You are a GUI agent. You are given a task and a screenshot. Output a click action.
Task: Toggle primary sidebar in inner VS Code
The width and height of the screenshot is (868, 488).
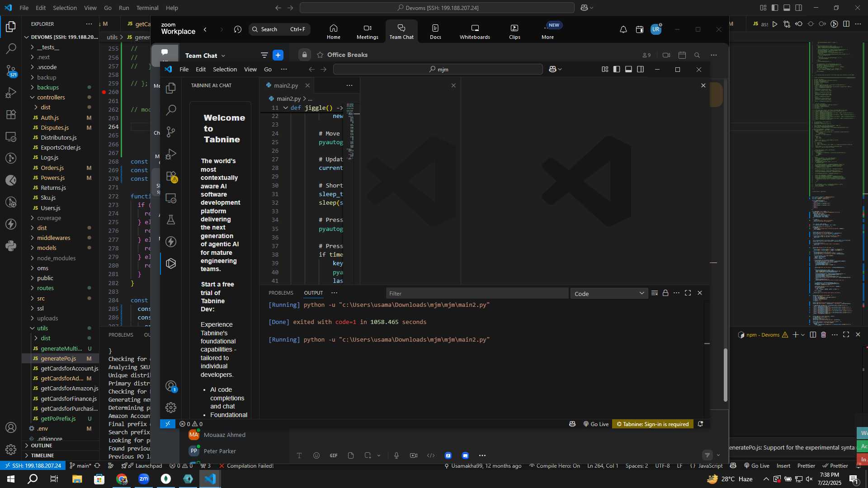pyautogui.click(x=617, y=69)
